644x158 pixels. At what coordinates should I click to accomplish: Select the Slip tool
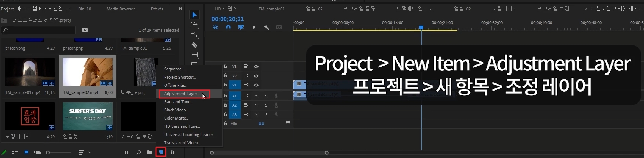pyautogui.click(x=194, y=55)
